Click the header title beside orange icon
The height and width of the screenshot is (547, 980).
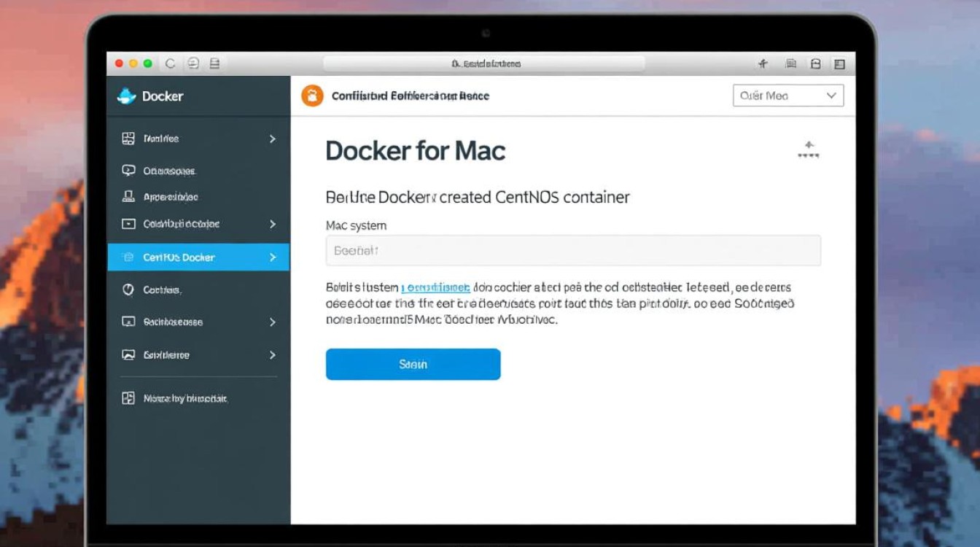(411, 96)
